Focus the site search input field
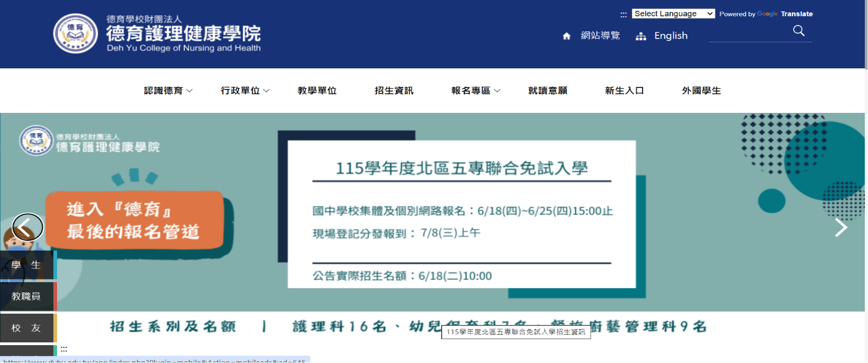The image size is (868, 363). coord(750,33)
